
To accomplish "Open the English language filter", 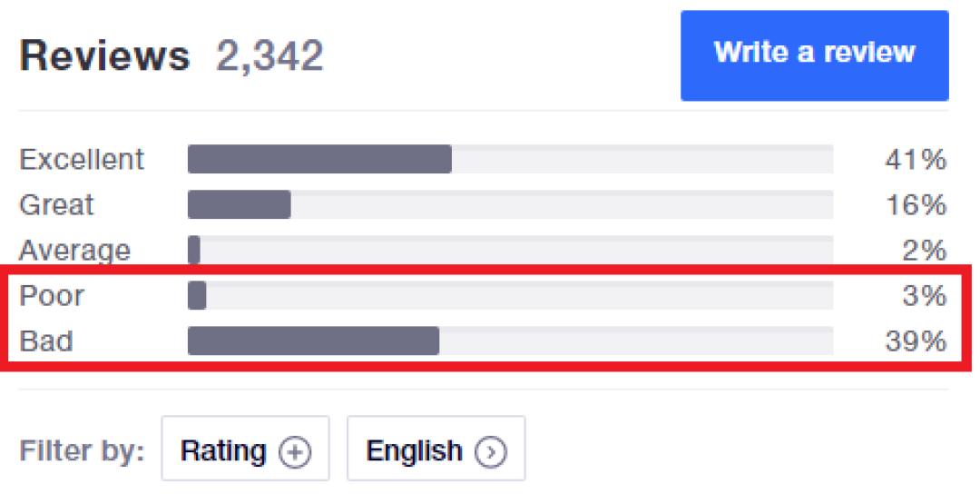I will (436, 450).
